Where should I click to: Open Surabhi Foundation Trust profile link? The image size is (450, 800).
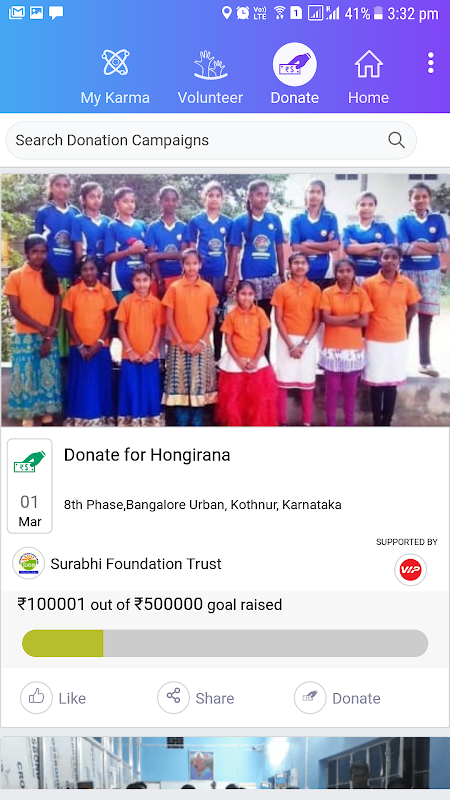point(136,564)
